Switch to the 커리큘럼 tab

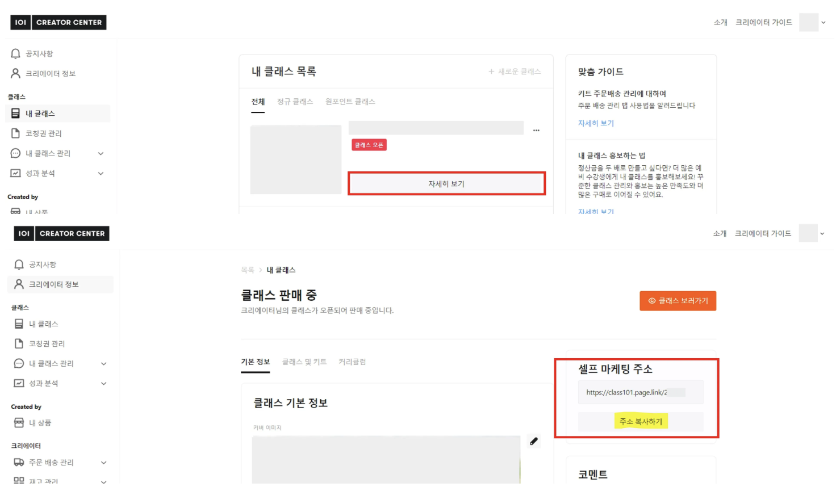352,362
